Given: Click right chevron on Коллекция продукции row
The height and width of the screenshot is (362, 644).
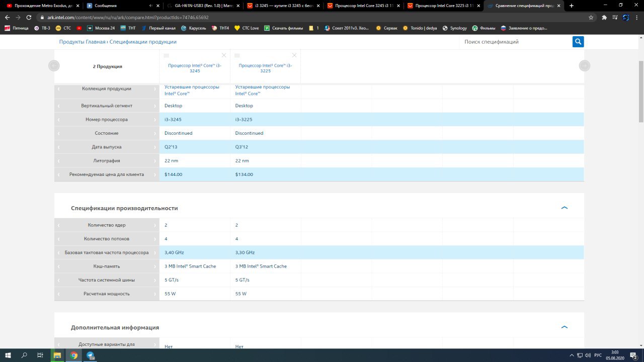Looking at the screenshot, I should [x=155, y=89].
